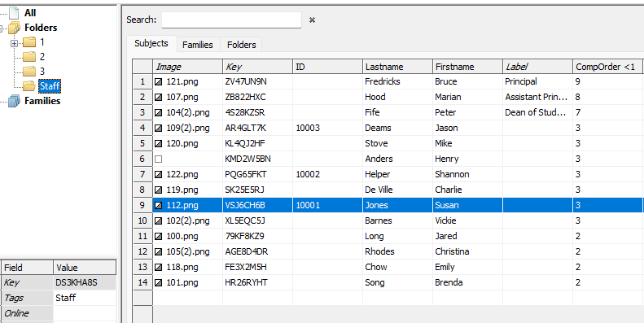
Task: Click the Principal label cell
Action: (x=537, y=81)
